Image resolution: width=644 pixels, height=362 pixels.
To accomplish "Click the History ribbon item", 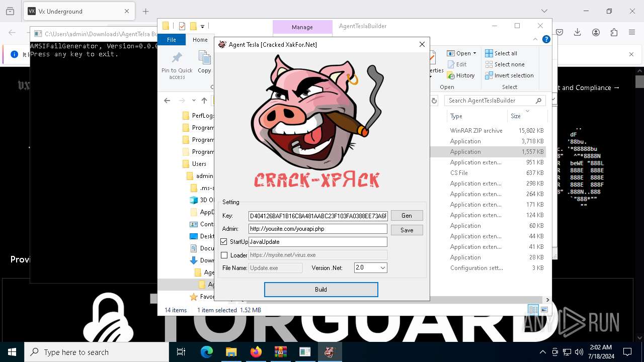I will click(x=460, y=75).
